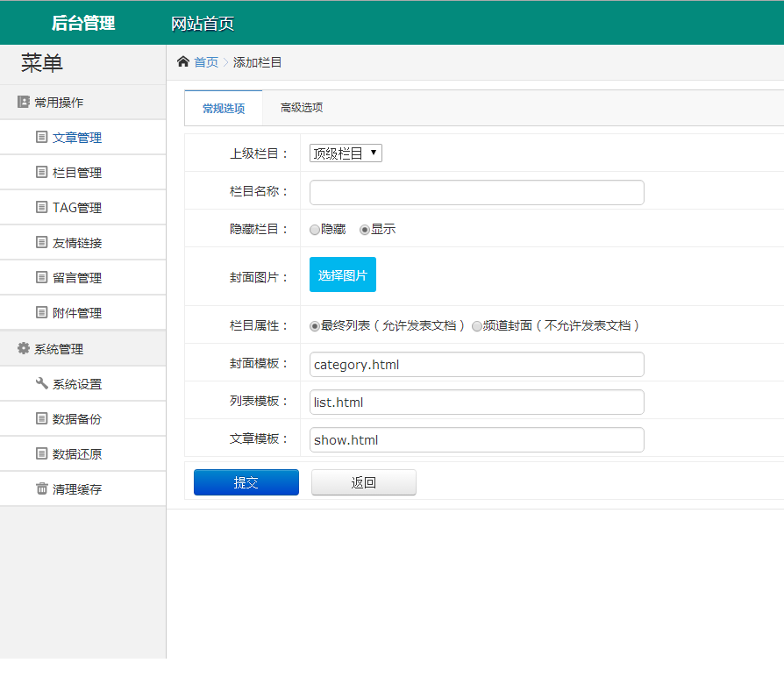This screenshot has width=784, height=677.
Task: Click inside the 栏目名称 input field
Action: point(476,192)
